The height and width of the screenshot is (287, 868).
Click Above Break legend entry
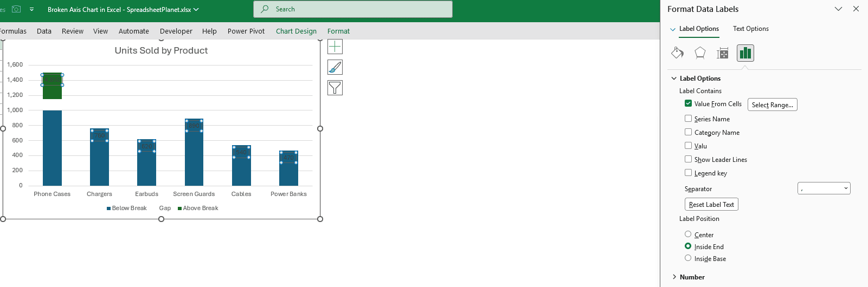(198, 208)
